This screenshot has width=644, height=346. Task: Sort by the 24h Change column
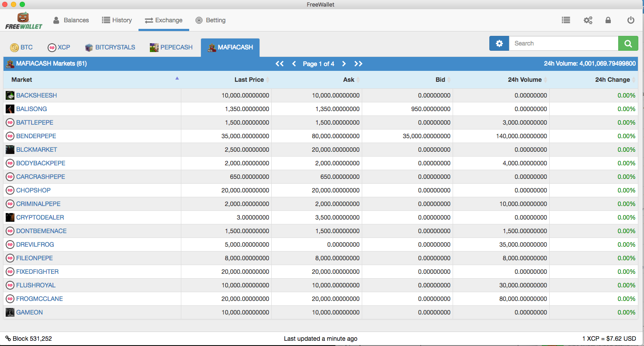tap(593, 80)
